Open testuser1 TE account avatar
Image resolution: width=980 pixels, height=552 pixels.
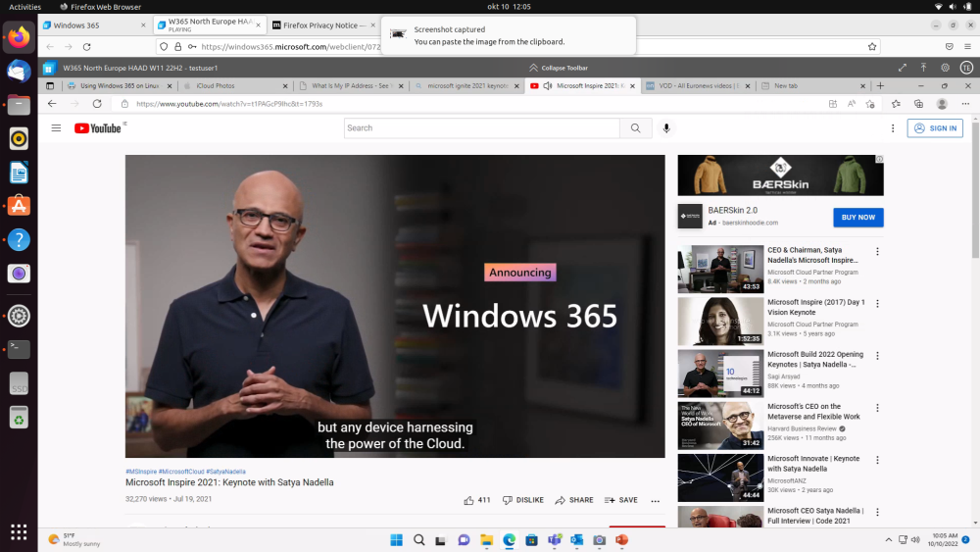pos(966,68)
